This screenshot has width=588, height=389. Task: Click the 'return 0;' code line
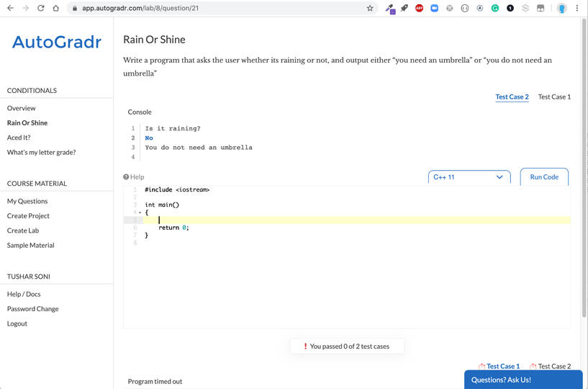pyautogui.click(x=173, y=228)
